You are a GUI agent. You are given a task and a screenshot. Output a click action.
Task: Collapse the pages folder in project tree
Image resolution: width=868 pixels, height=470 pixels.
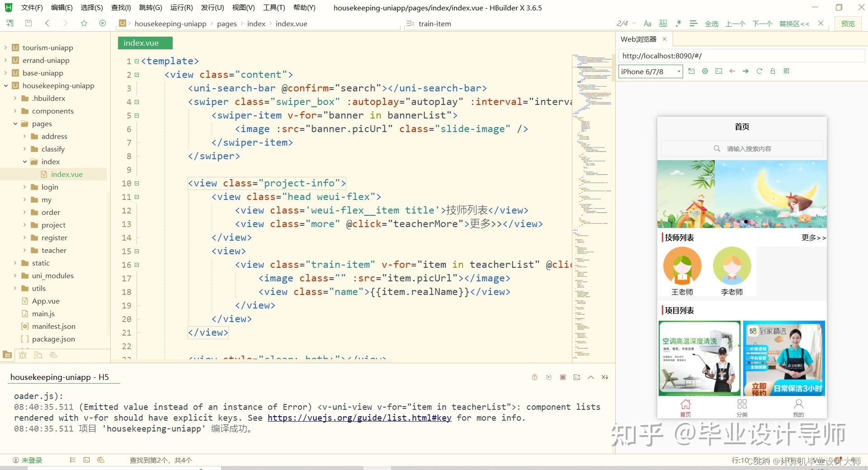15,123
